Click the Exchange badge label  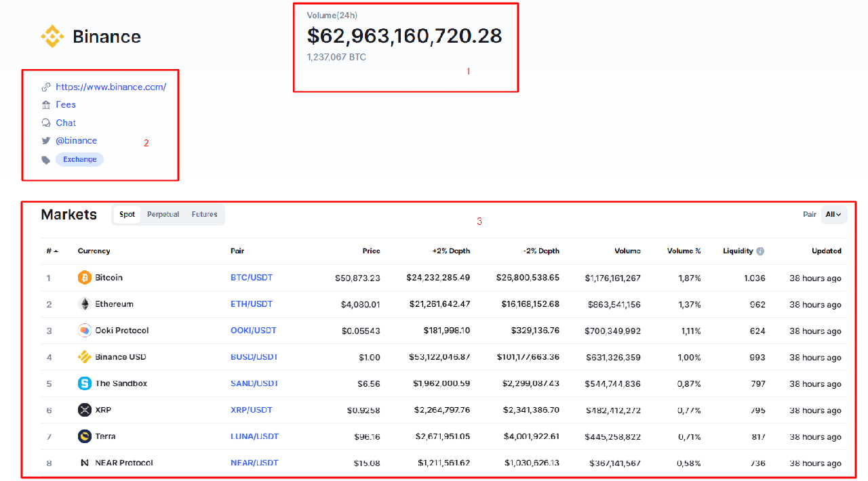pyautogui.click(x=79, y=159)
